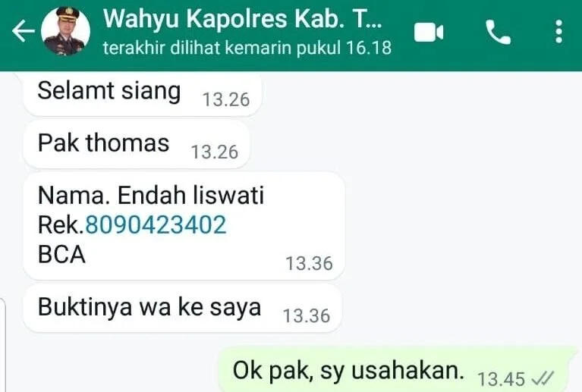This screenshot has width=582, height=392.
Task: Tap the last seen status text
Action: 247,49
